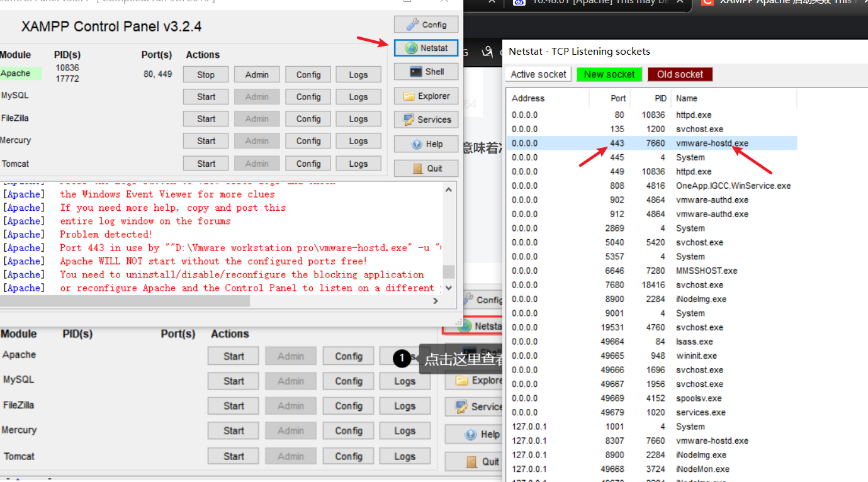This screenshot has height=482, width=868.
Task: View FileZilla Logs in the background XAMPP panel
Action: click(405, 406)
